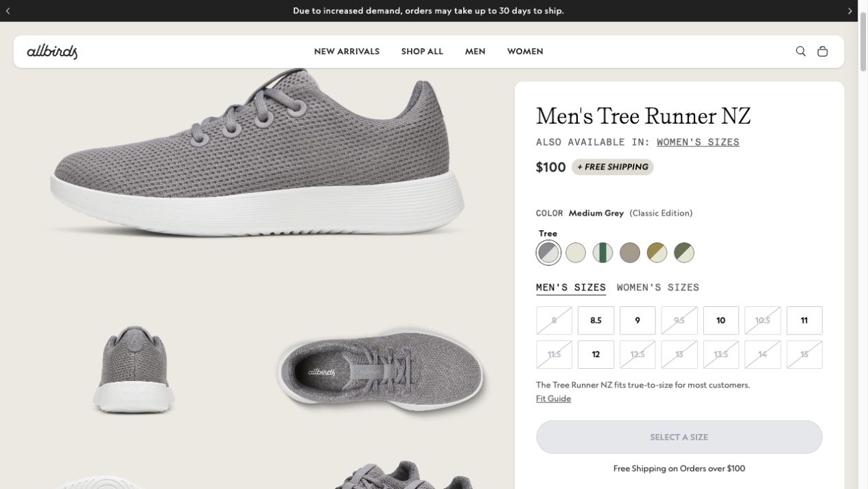Click the 30 days to ship announcement text
The image size is (868, 489).
[428, 11]
